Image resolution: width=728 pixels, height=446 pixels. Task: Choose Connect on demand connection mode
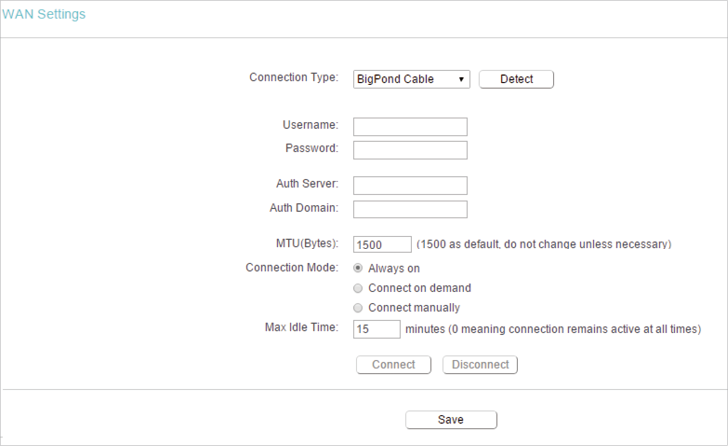click(x=358, y=288)
